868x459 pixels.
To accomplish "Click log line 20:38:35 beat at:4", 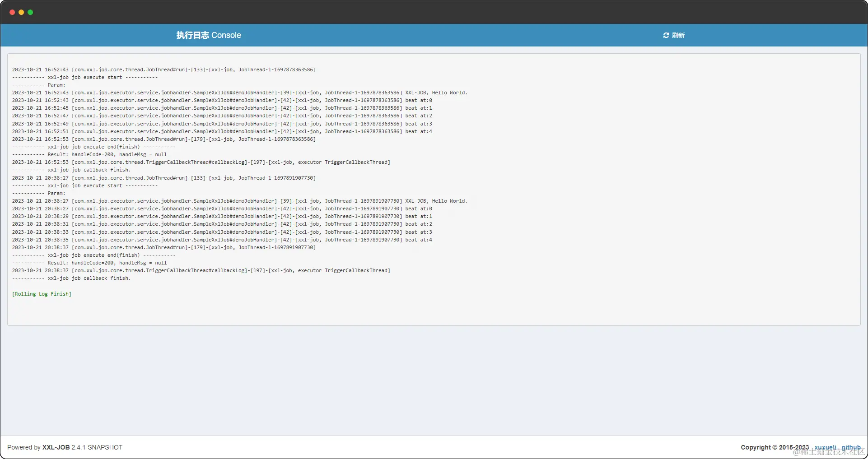I will [x=222, y=240].
